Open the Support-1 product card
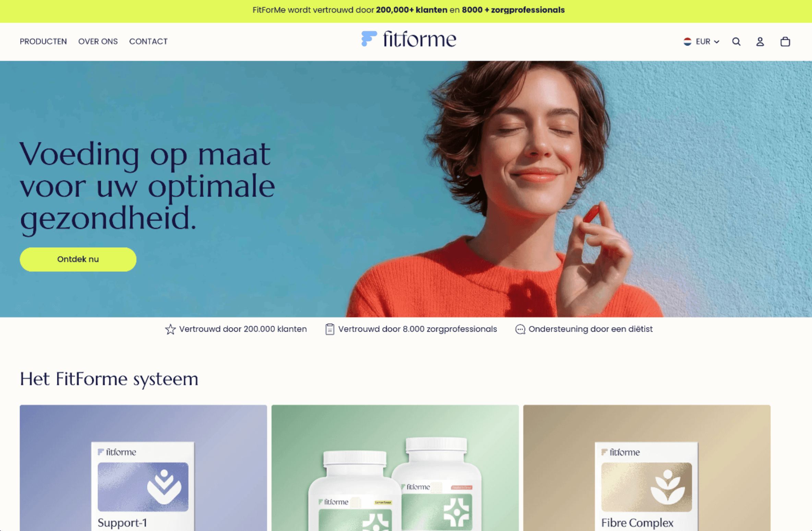 pos(143,468)
